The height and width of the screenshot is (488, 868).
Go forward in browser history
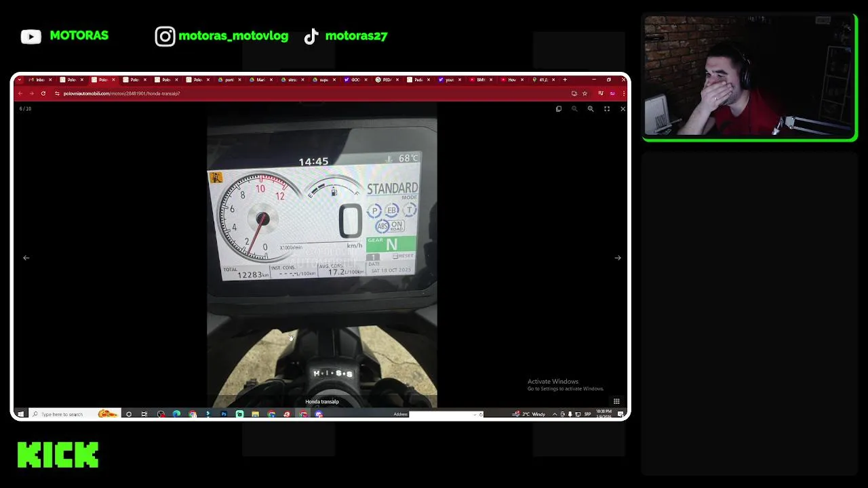coord(31,94)
